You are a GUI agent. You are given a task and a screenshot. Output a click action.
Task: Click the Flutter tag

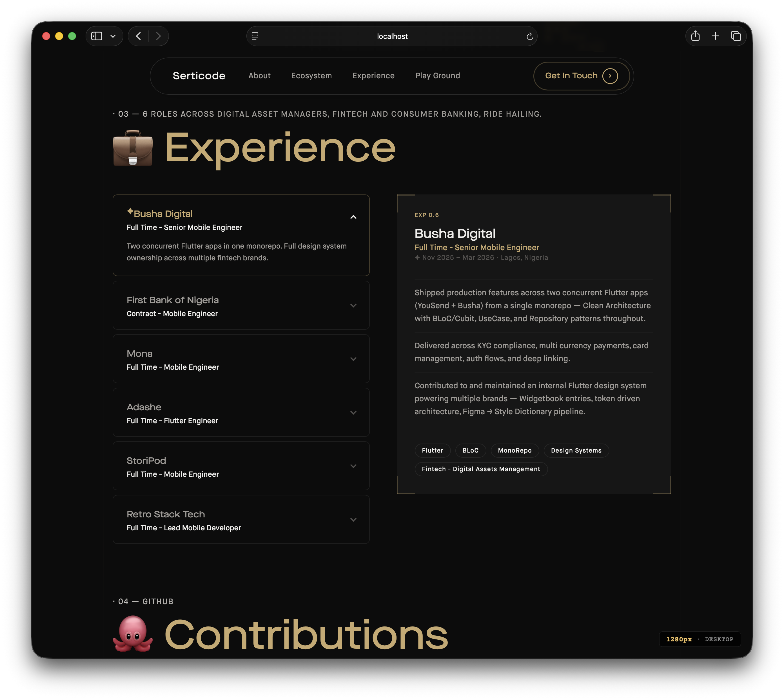click(432, 450)
